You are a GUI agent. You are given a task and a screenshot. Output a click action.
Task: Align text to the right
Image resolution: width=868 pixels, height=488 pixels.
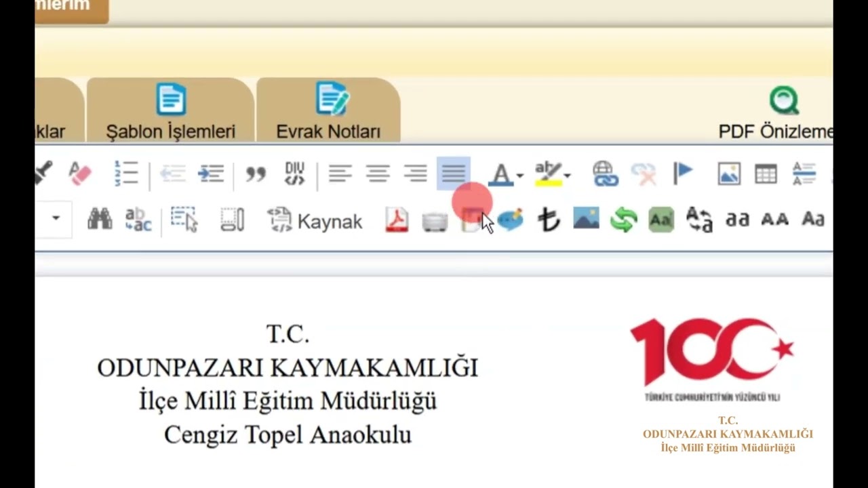click(415, 174)
